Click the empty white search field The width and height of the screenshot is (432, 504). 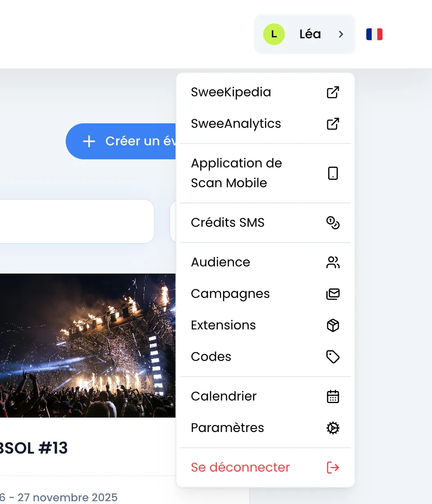point(77,221)
